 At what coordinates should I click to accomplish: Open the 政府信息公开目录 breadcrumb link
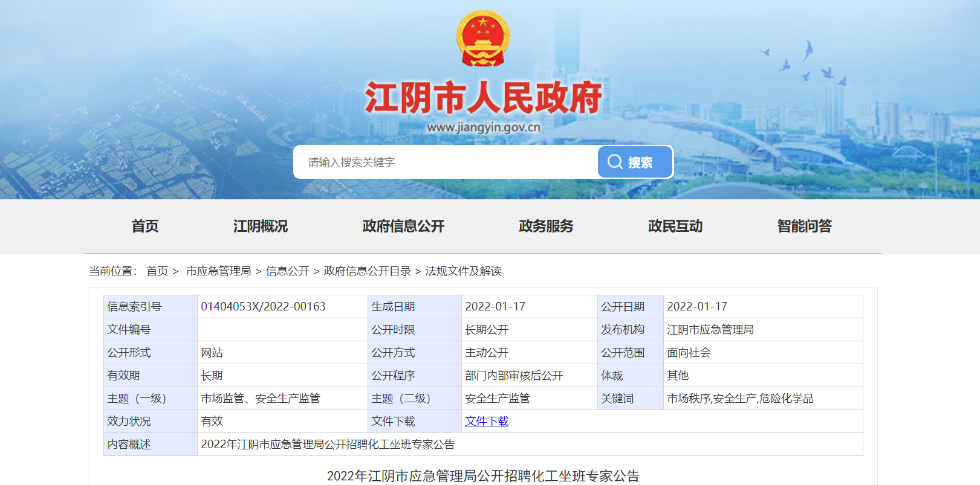pos(367,271)
